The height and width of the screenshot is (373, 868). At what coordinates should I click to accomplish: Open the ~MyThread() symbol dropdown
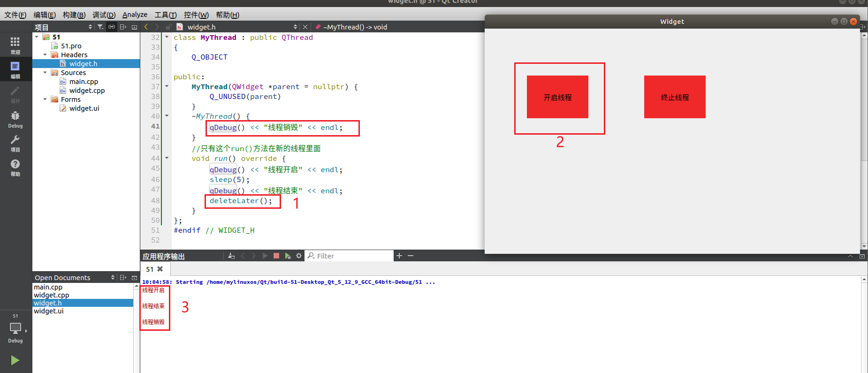tap(355, 27)
